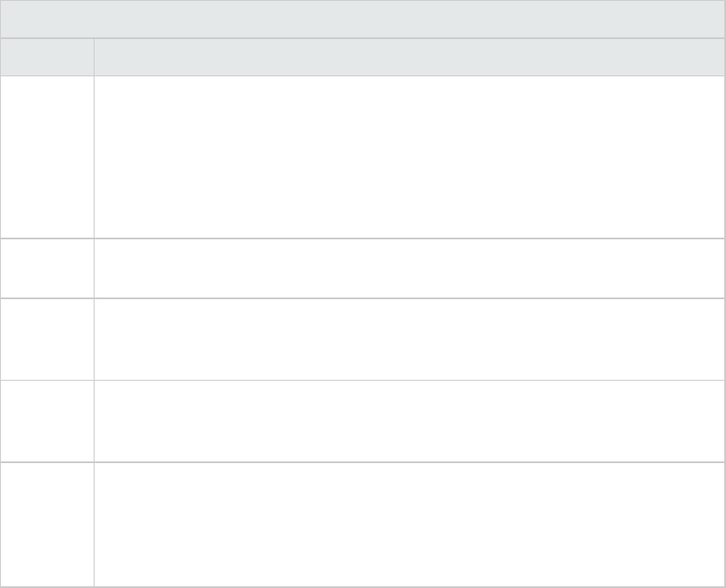Click the divider between second and third body rows

coord(363,298)
